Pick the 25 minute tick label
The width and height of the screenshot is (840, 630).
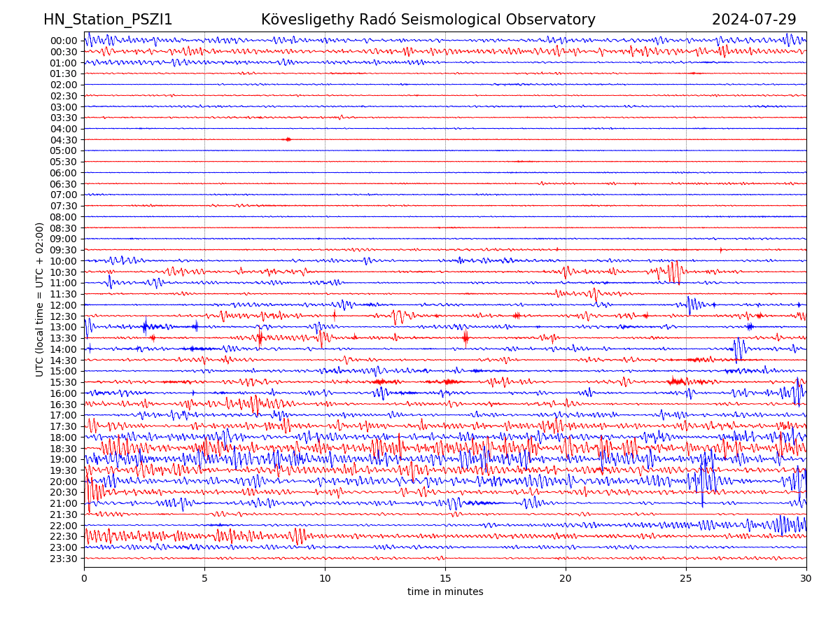tap(686, 578)
